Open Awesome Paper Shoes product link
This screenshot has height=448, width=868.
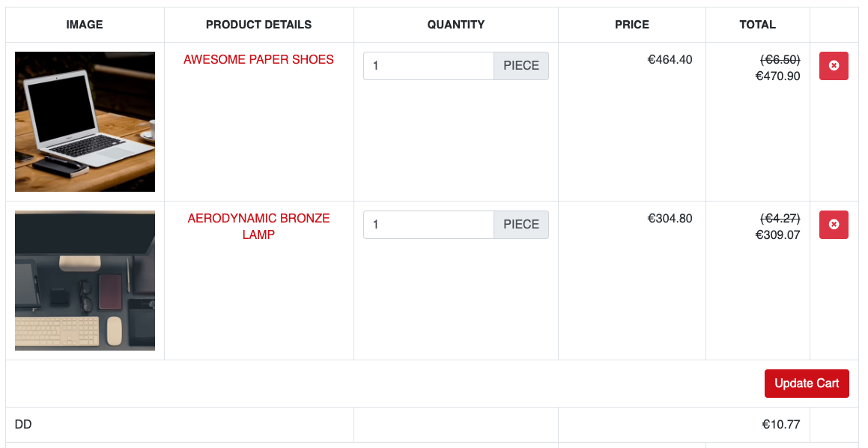258,60
